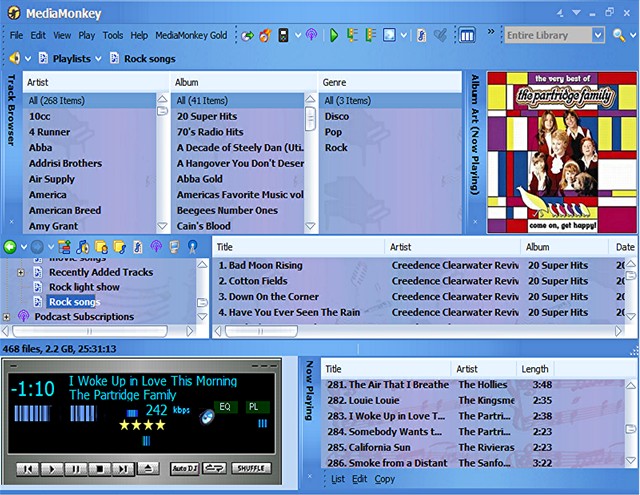Select the Disco genre

(x=337, y=116)
